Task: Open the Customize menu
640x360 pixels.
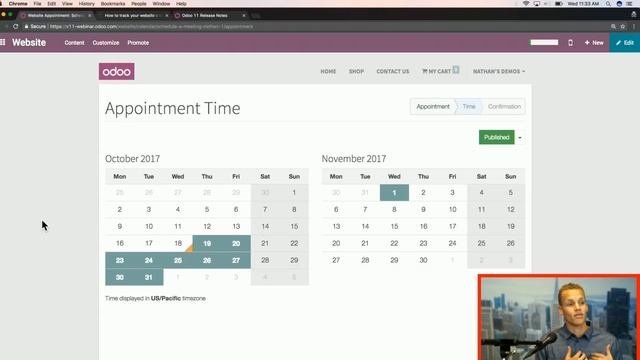Action: [106, 42]
